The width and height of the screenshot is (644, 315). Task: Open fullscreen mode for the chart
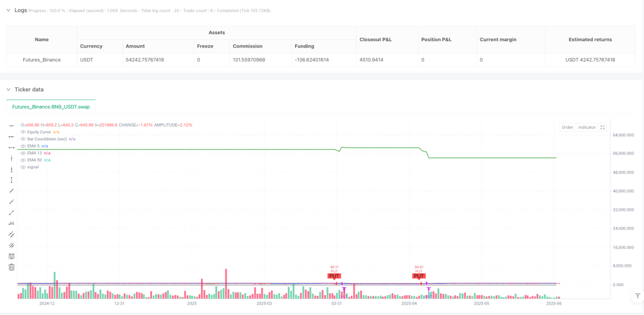click(602, 127)
